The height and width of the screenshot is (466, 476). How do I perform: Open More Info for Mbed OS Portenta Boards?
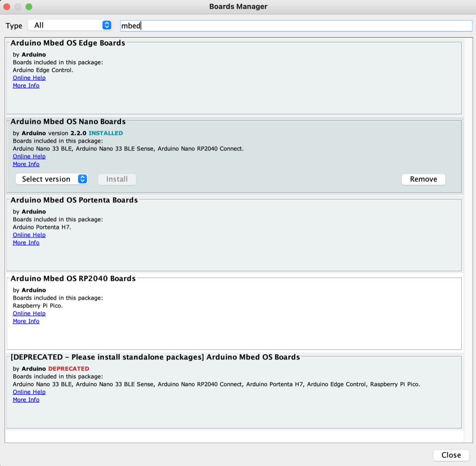(x=26, y=243)
